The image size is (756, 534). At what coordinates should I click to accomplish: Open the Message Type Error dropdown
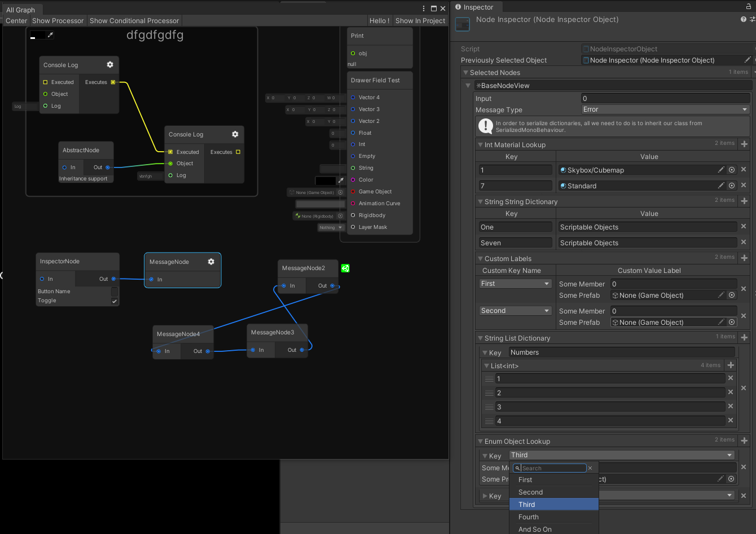point(666,109)
